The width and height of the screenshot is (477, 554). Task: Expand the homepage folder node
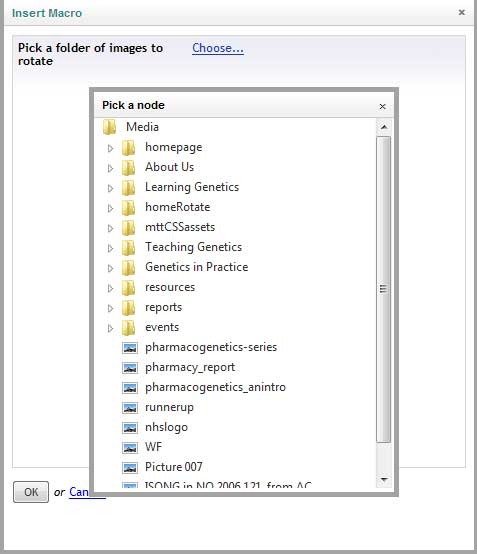tap(110, 148)
